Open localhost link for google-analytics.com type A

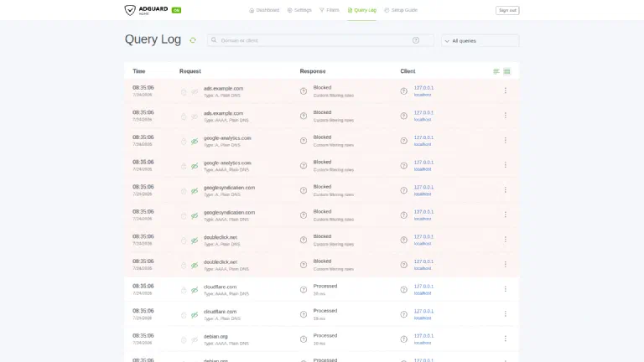(x=423, y=144)
